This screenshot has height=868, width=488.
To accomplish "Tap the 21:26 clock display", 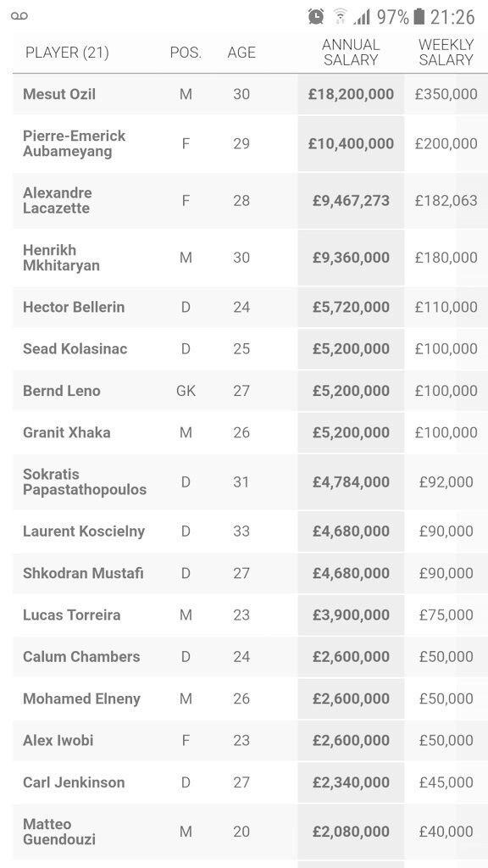I will pos(452,17).
